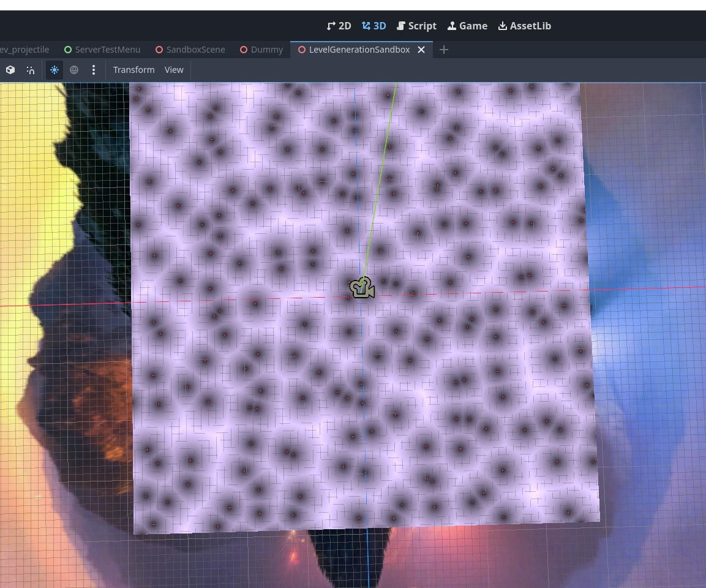The width and height of the screenshot is (706, 588).
Task: Expand the View menu
Action: [x=174, y=70]
